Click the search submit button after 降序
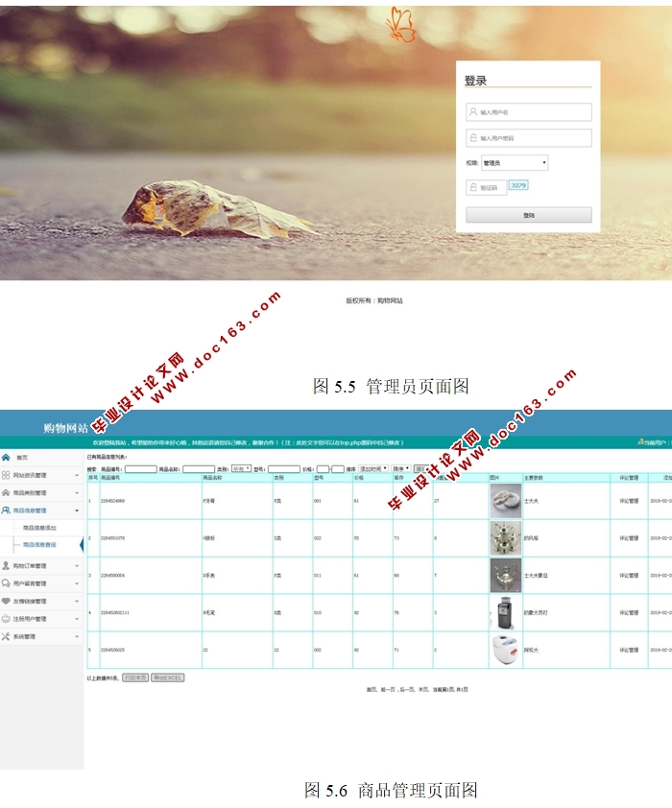This screenshot has width=672, height=808. coord(421,469)
